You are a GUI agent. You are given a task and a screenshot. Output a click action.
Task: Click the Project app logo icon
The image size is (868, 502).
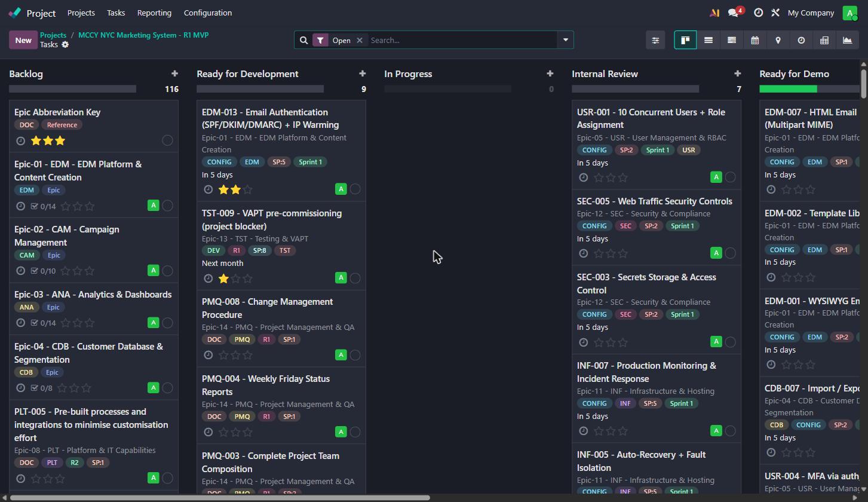click(15, 13)
